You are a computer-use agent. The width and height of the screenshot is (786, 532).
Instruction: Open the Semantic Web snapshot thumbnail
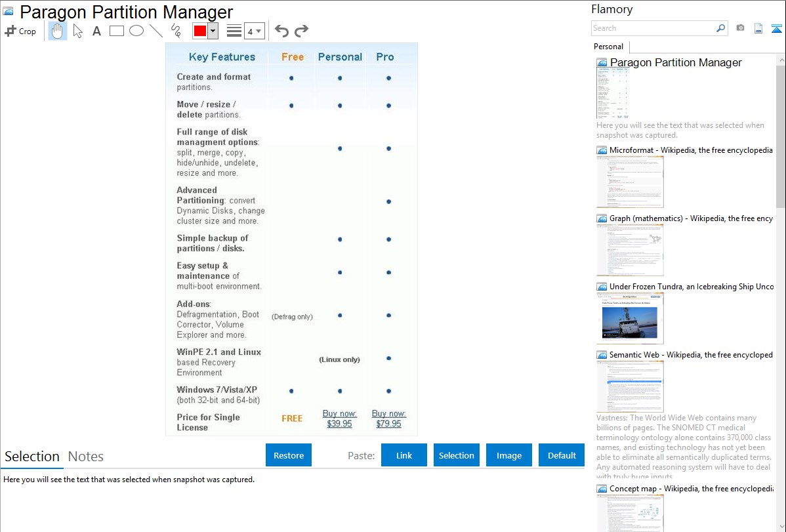click(x=630, y=386)
